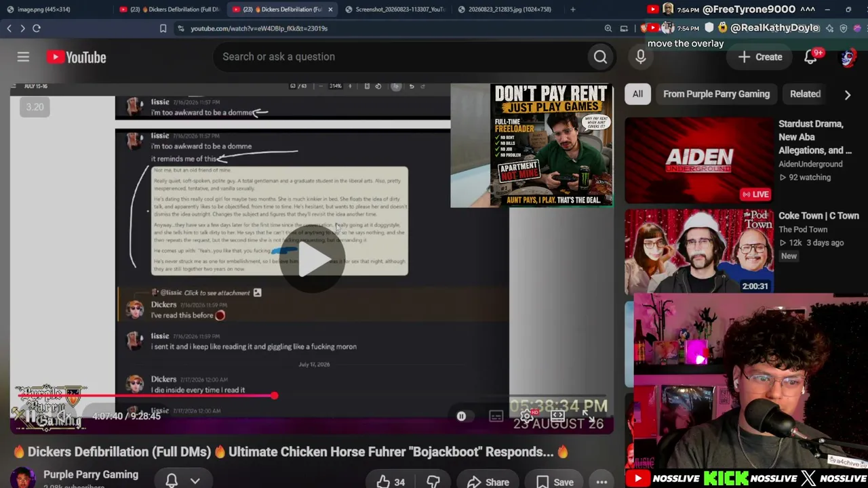Click the 34 like count
The image size is (868, 488).
click(x=399, y=482)
